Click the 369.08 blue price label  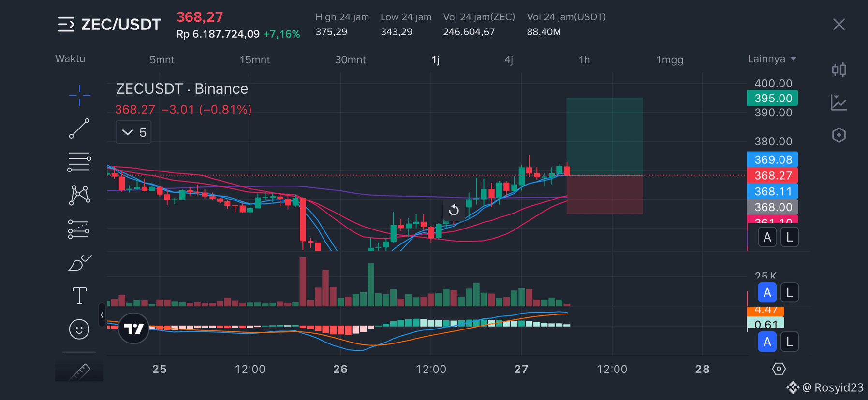coord(772,159)
